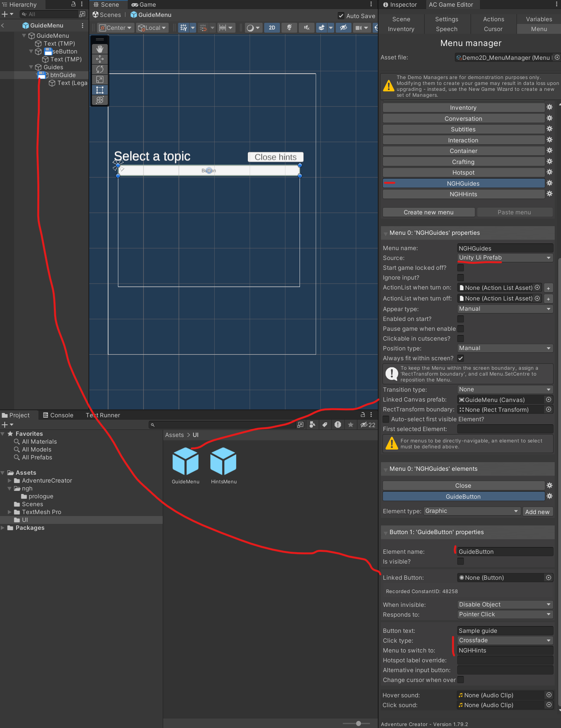Toggle scene lighting icon

(x=289, y=28)
